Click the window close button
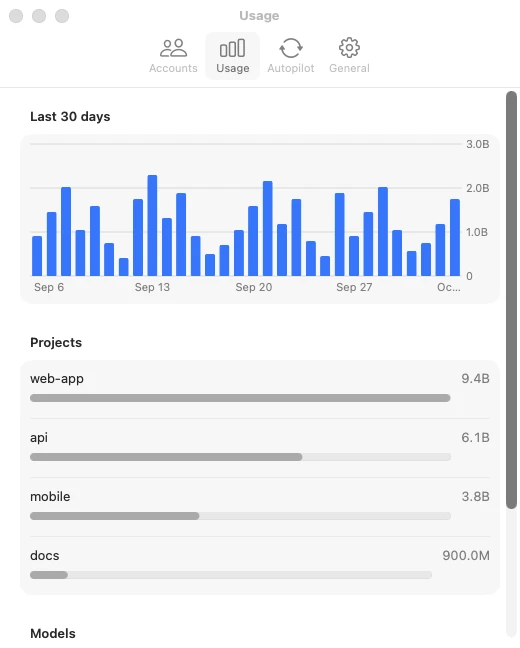The width and height of the screenshot is (520, 648). [x=16, y=16]
